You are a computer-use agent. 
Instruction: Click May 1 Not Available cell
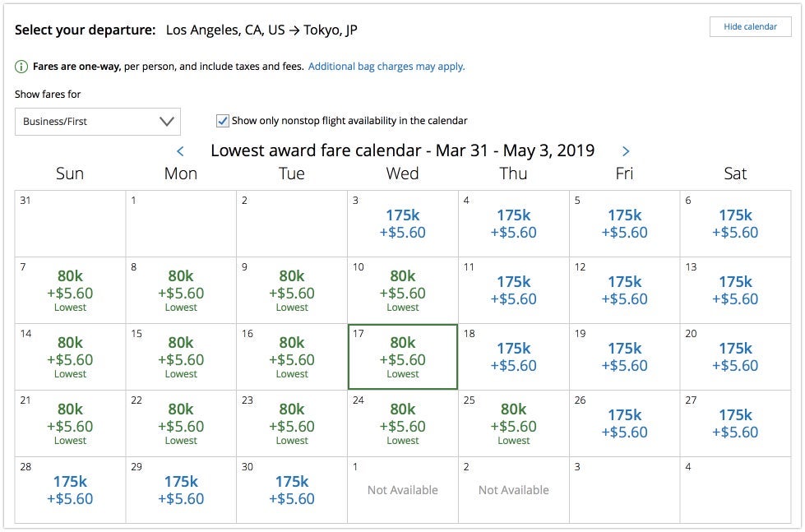click(403, 490)
